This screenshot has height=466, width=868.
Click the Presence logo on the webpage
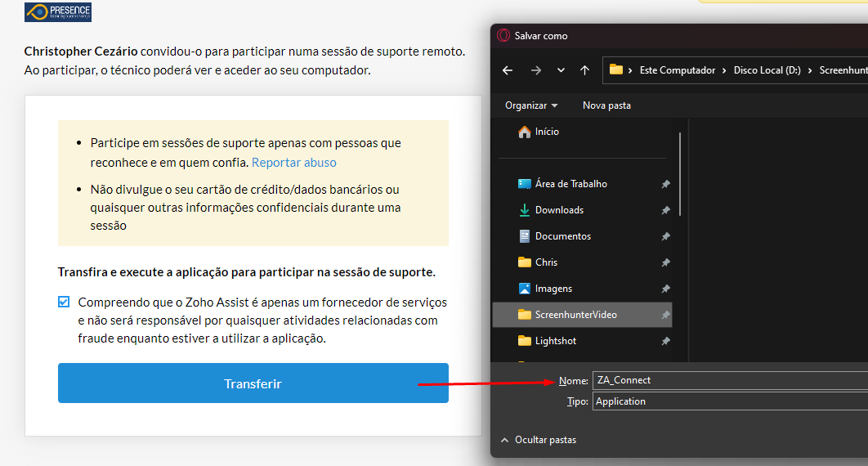pyautogui.click(x=57, y=11)
